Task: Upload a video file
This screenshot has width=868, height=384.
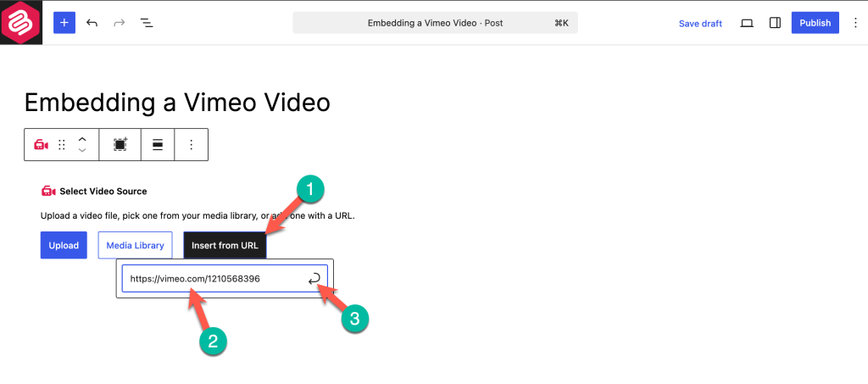Action: [x=64, y=245]
